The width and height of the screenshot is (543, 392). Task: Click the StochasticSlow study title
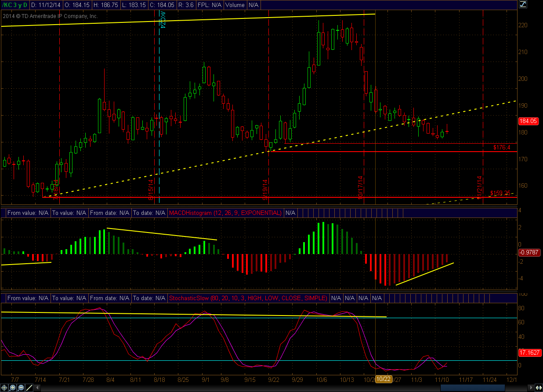point(249,298)
